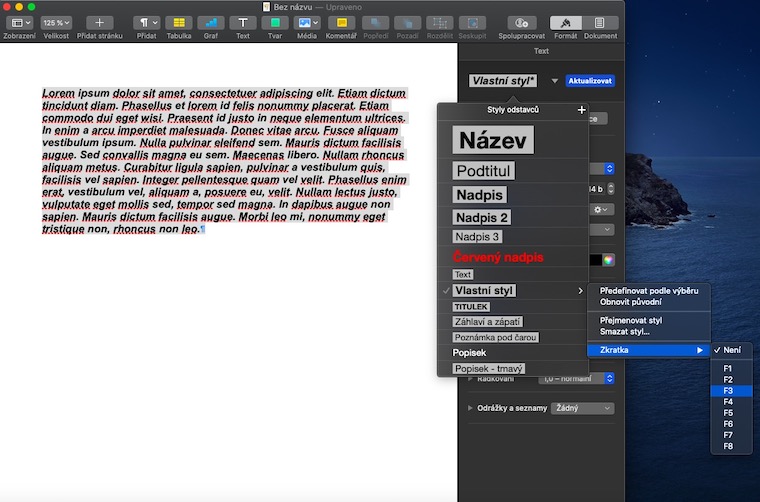This screenshot has width=760, height=502.
Task: Open the Média toolbar menu
Action: [x=307, y=23]
